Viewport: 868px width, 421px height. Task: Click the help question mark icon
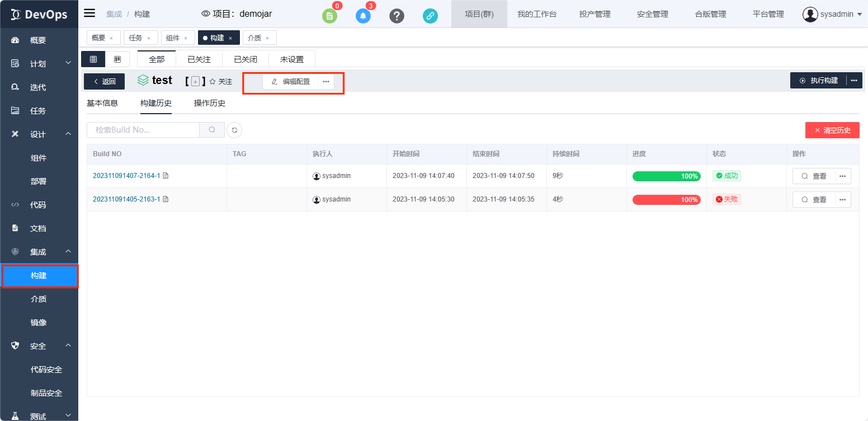(397, 16)
